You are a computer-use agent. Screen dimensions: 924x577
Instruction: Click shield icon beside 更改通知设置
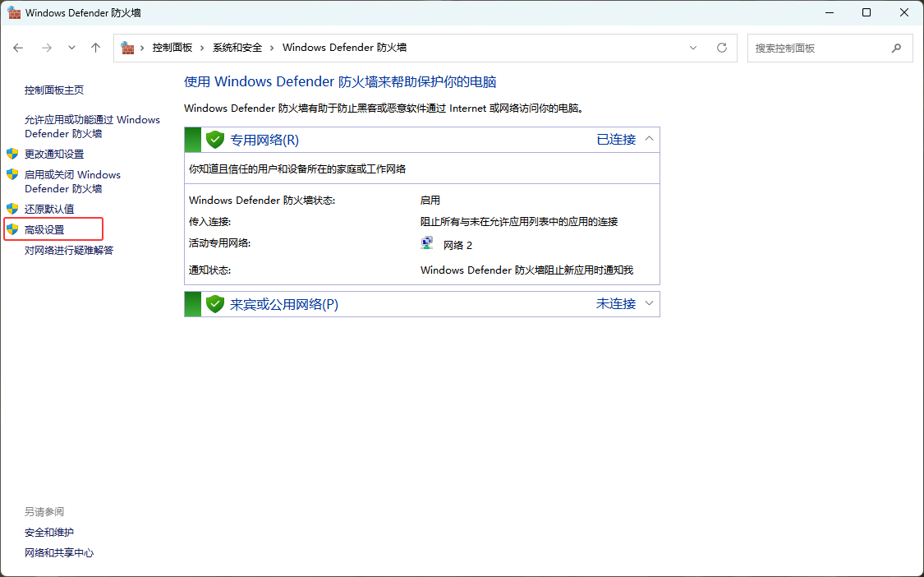pyautogui.click(x=12, y=154)
